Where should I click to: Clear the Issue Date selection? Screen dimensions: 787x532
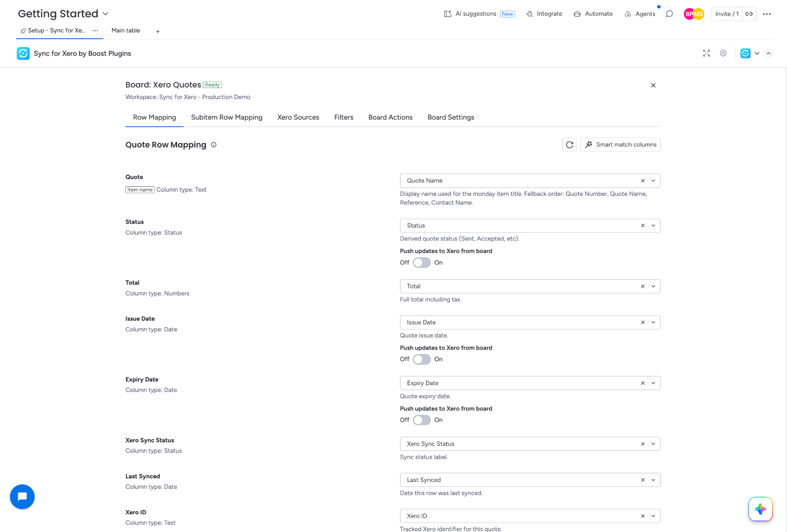pyautogui.click(x=643, y=323)
